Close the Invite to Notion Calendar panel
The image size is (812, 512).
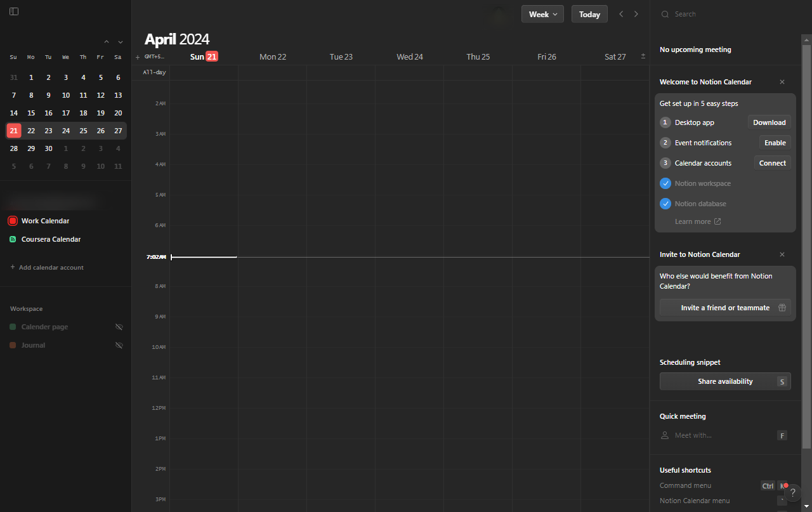[782, 254]
